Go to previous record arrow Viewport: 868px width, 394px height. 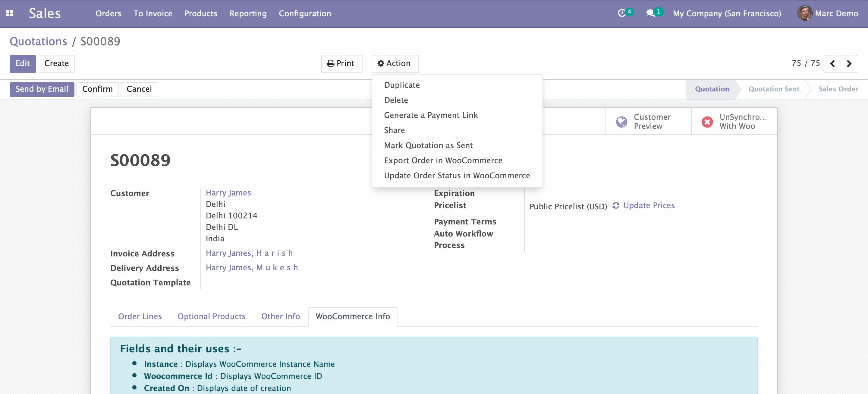coord(832,64)
